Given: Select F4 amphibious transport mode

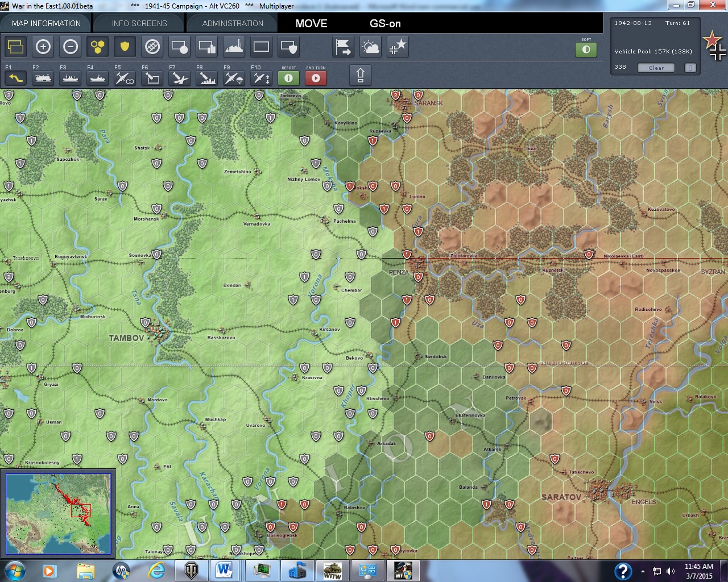Looking at the screenshot, I should pos(98,78).
